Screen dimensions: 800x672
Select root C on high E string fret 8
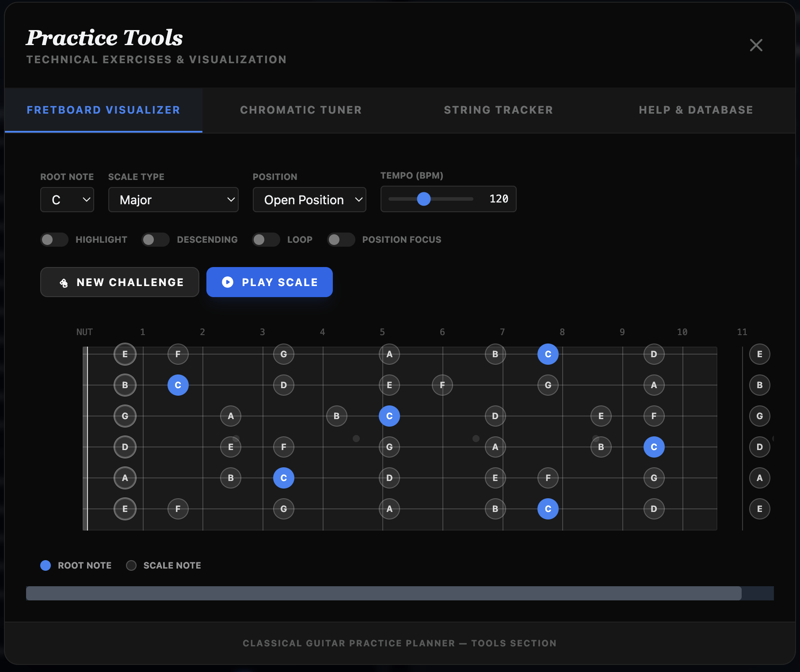(548, 354)
